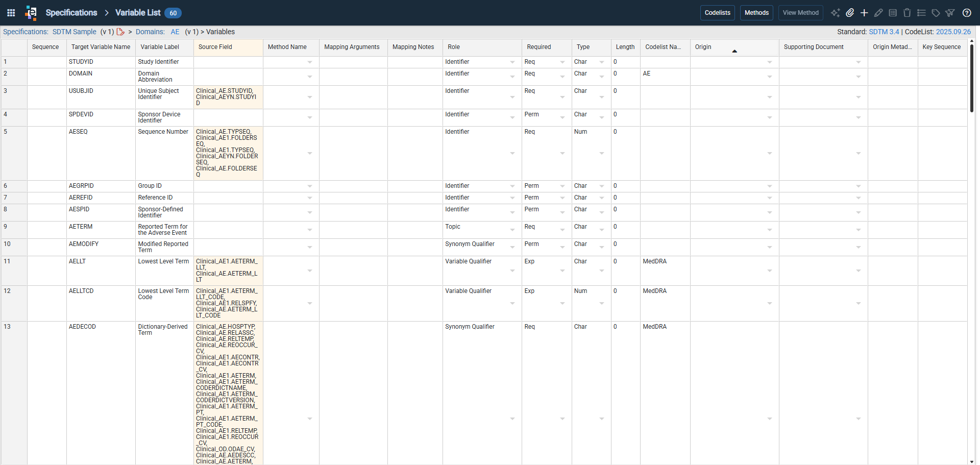
Task: Click Mapping Notes cell in AETERM row
Action: pos(415,230)
